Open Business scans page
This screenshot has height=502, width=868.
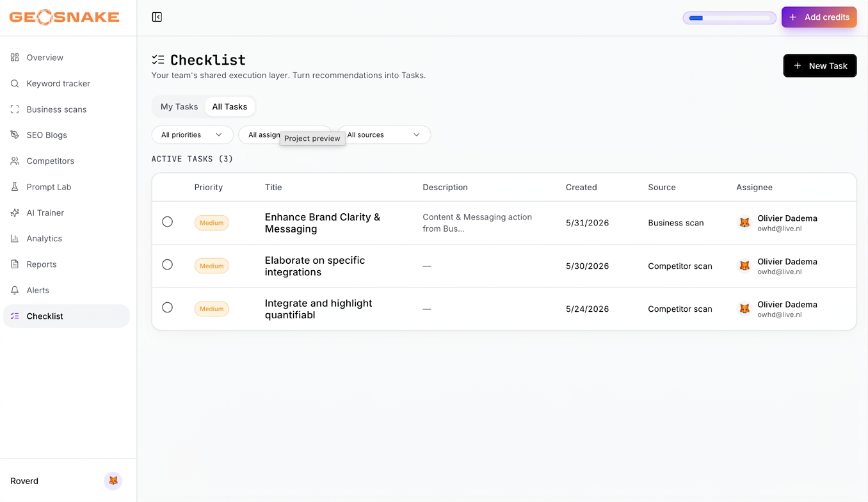click(67, 109)
